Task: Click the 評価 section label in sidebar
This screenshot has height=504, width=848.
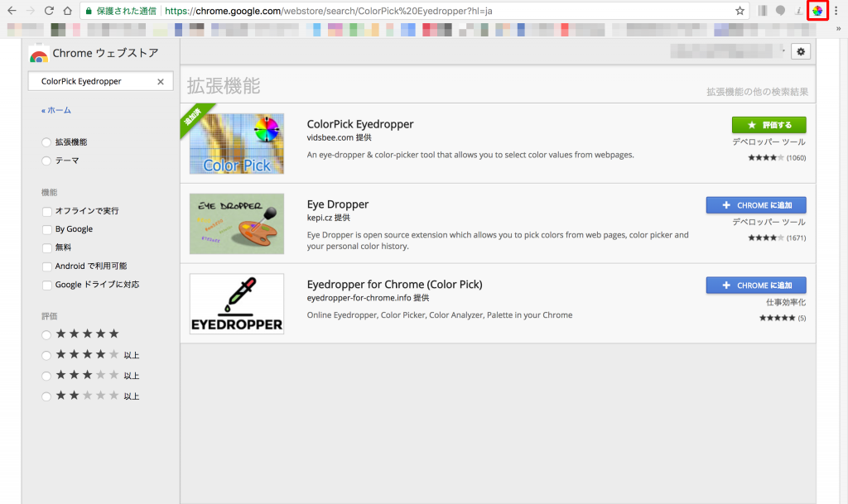Action: point(49,316)
